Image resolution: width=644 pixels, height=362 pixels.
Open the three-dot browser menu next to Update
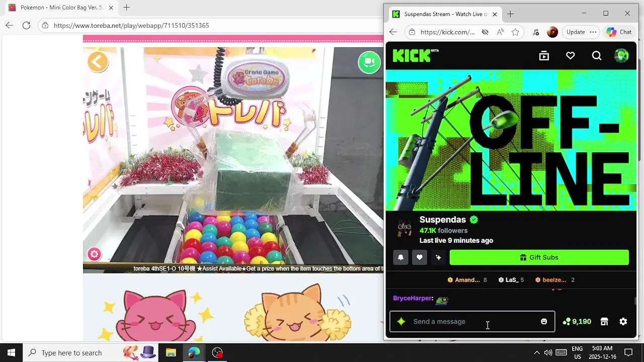(593, 32)
